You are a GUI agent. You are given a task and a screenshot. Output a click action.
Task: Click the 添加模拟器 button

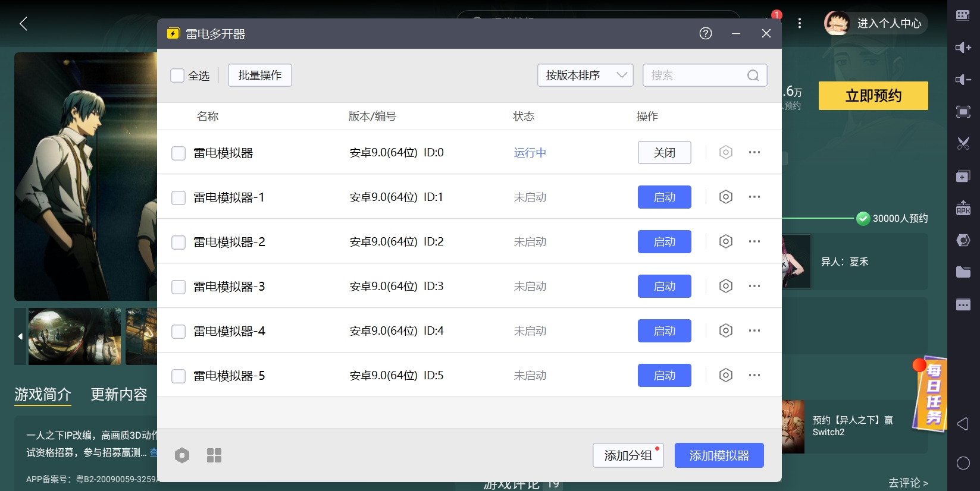[719, 455]
